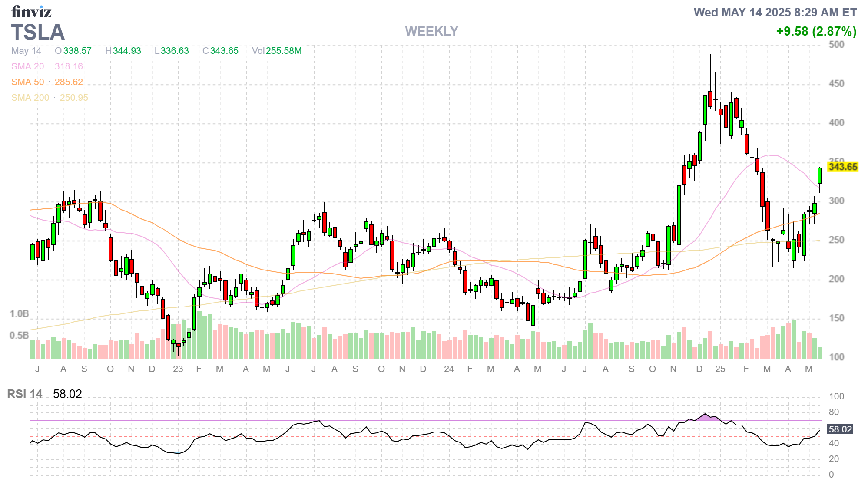
Task: Click the Vol 255.58M readout
Action: coord(277,51)
